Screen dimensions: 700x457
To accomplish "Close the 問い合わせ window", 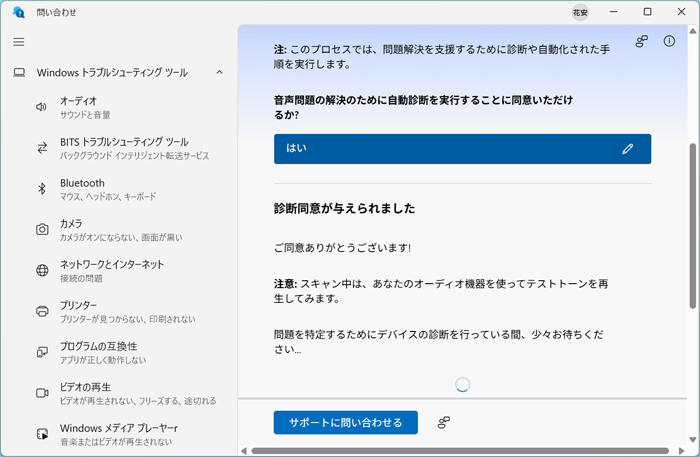I will click(681, 12).
